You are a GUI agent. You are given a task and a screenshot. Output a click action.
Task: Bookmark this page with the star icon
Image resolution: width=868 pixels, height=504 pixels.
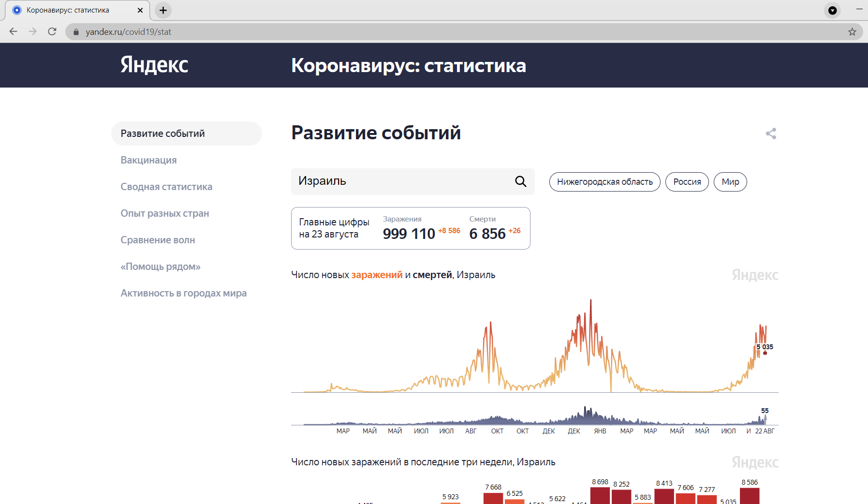[x=852, y=32]
